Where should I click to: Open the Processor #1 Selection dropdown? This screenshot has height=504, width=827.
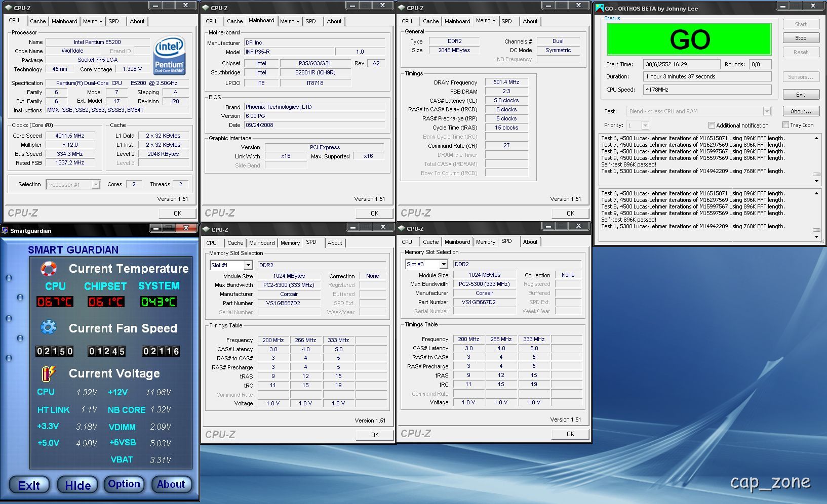[96, 185]
